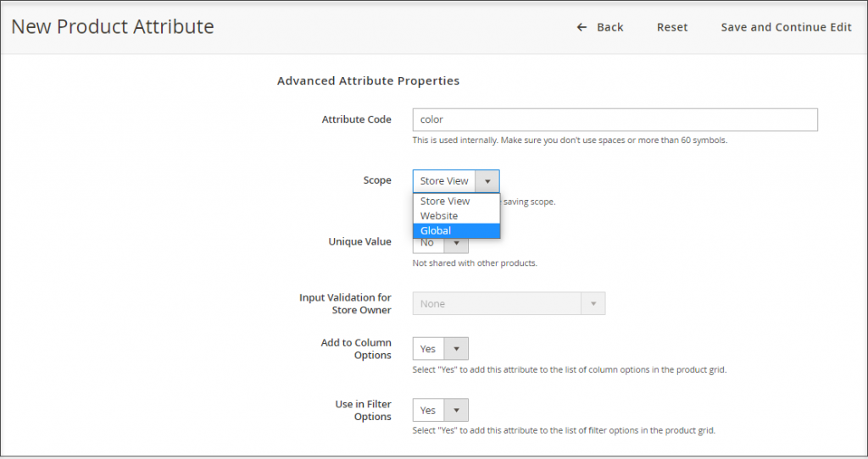Click the Reset button
868x459 pixels.
[672, 27]
